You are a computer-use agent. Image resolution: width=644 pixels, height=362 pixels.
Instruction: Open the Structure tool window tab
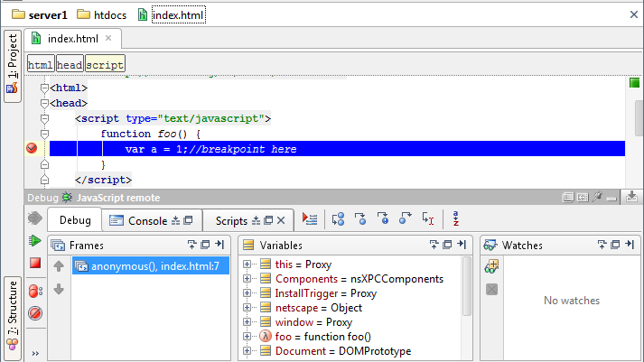(13, 318)
